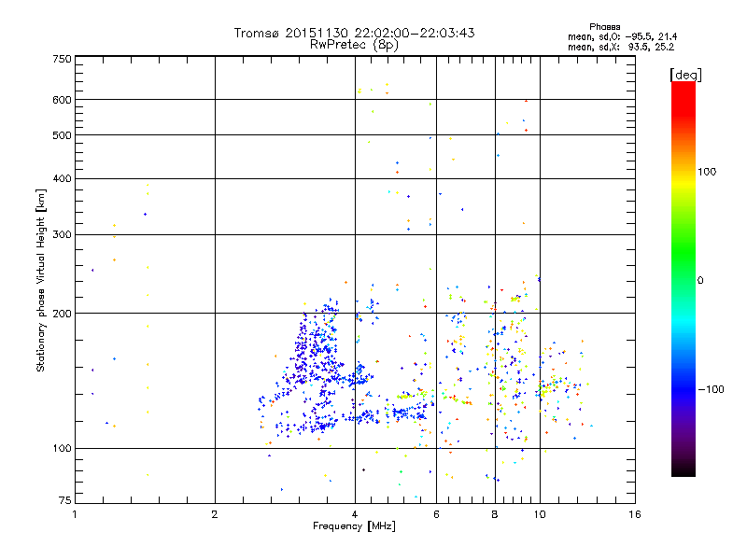Viewport: 747px width, 560px height.
Task: Click the y-axis '200' tick label
Action: [x=62, y=314]
